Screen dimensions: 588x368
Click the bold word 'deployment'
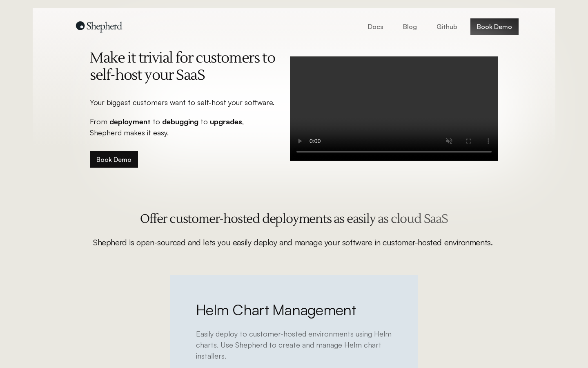(x=130, y=122)
